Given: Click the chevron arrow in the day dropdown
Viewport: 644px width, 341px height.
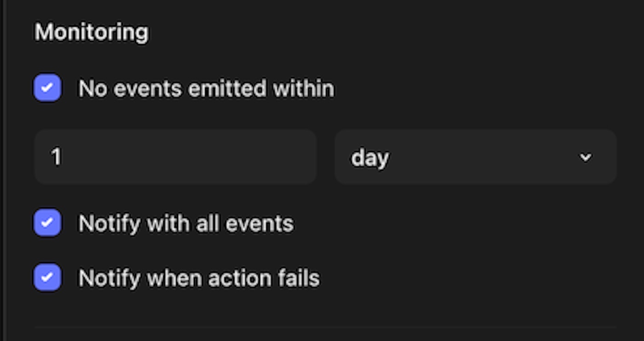Looking at the screenshot, I should coord(585,157).
